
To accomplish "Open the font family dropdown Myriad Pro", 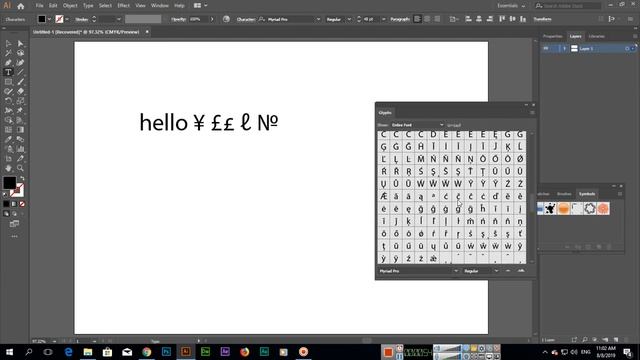I will 318,19.
